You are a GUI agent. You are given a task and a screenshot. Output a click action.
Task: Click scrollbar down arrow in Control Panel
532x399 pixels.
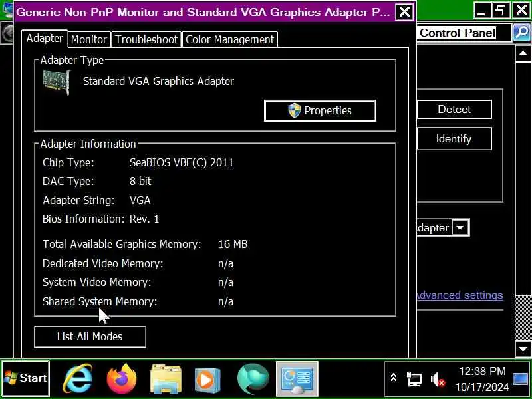[523, 348]
